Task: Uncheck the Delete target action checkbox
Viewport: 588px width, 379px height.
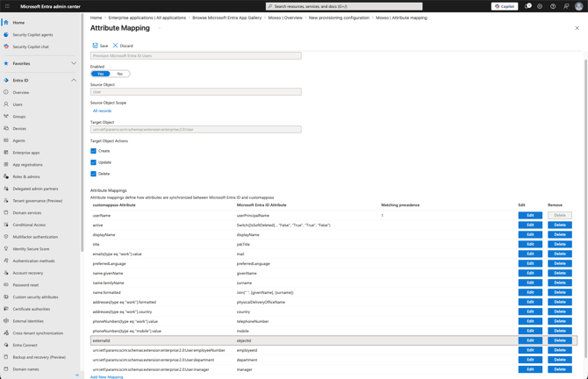Action: click(x=93, y=174)
